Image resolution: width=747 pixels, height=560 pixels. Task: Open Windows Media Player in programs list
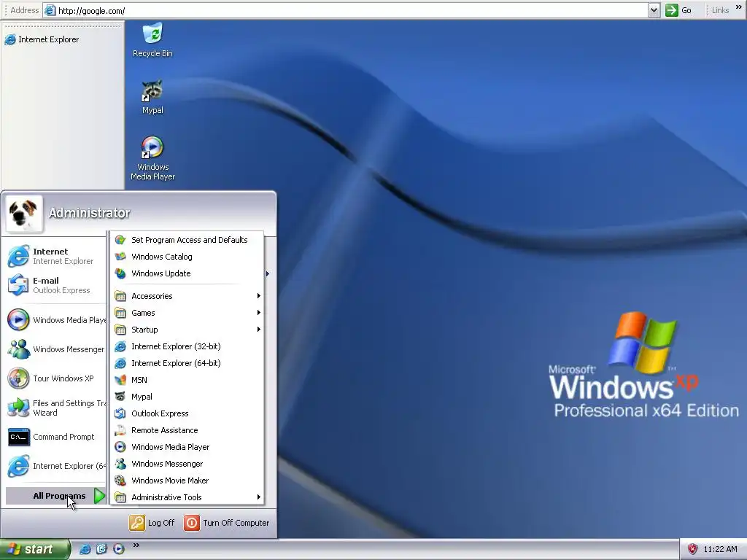point(187,447)
